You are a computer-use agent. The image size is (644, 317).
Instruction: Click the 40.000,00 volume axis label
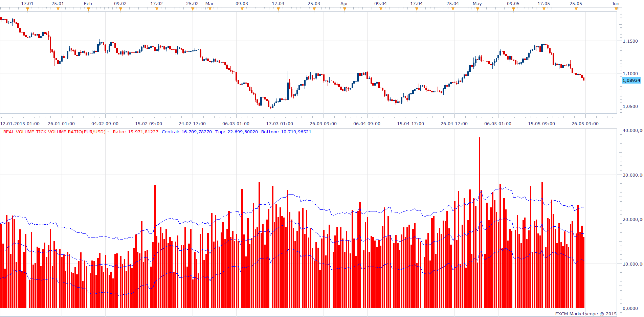[x=633, y=130]
